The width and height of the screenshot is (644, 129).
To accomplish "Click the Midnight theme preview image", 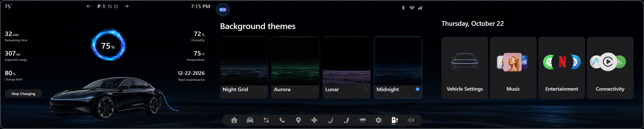I will coord(398,61).
